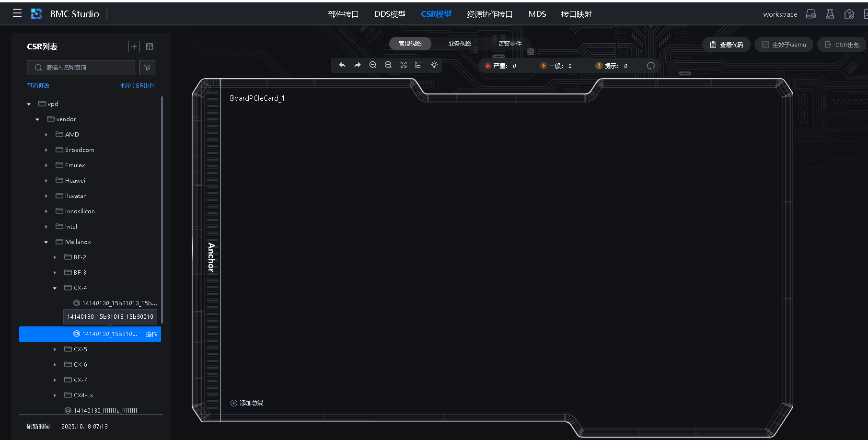Switch to 业务视图 tab
This screenshot has width=868, height=440.
tap(460, 44)
